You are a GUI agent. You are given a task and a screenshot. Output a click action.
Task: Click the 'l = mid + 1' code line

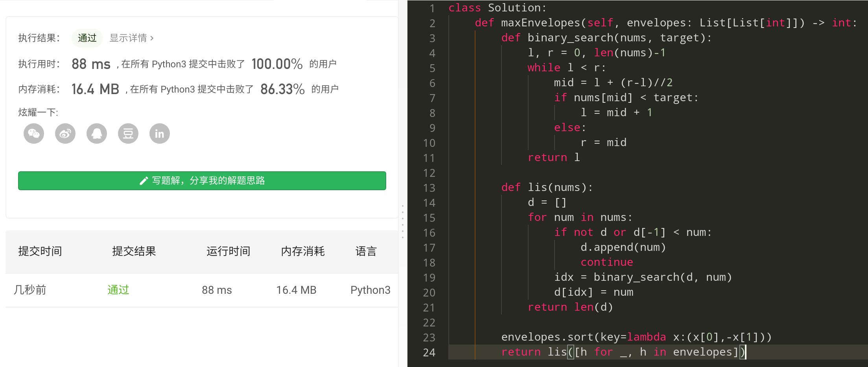pyautogui.click(x=616, y=112)
